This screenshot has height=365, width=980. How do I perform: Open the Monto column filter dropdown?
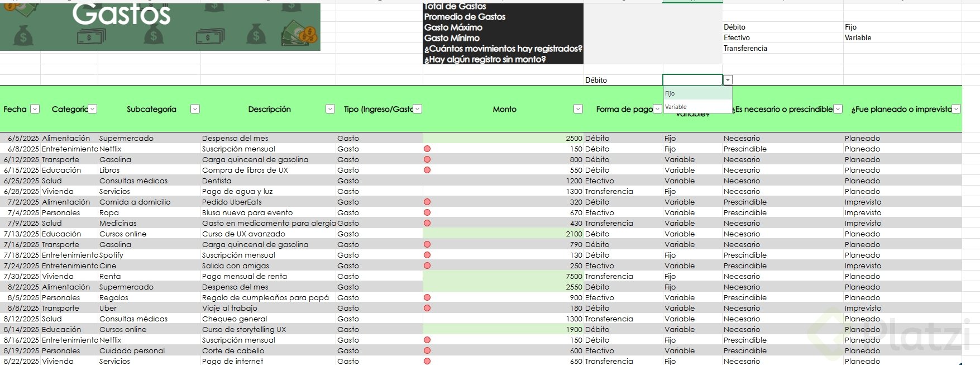coord(578,109)
